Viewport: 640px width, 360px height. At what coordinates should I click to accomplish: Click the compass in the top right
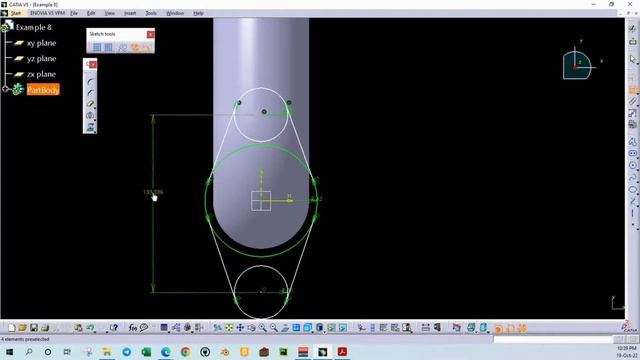tap(577, 64)
